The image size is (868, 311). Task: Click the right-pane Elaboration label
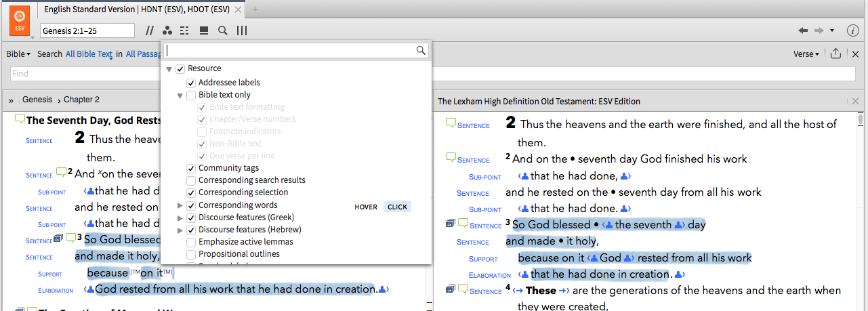click(x=489, y=275)
